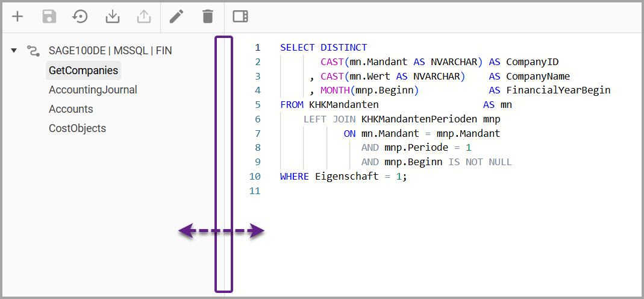The height and width of the screenshot is (299, 644).
Task: Click line number 10 in gutter
Action: coord(254,177)
